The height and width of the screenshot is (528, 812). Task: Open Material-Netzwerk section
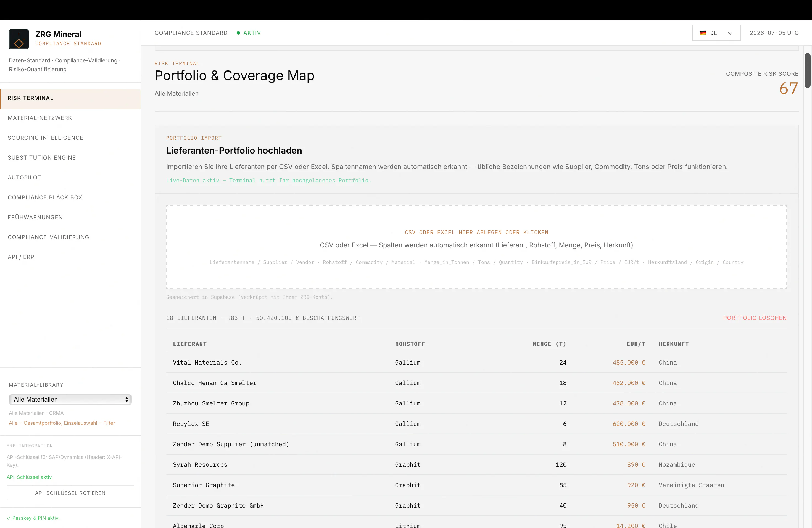coord(71,118)
